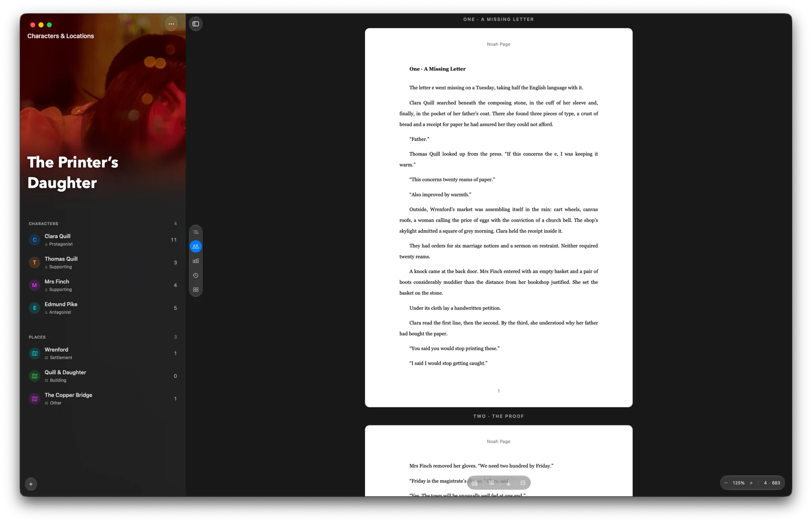Toggle the sidebar panel button
The height and width of the screenshot is (523, 812).
(196, 24)
